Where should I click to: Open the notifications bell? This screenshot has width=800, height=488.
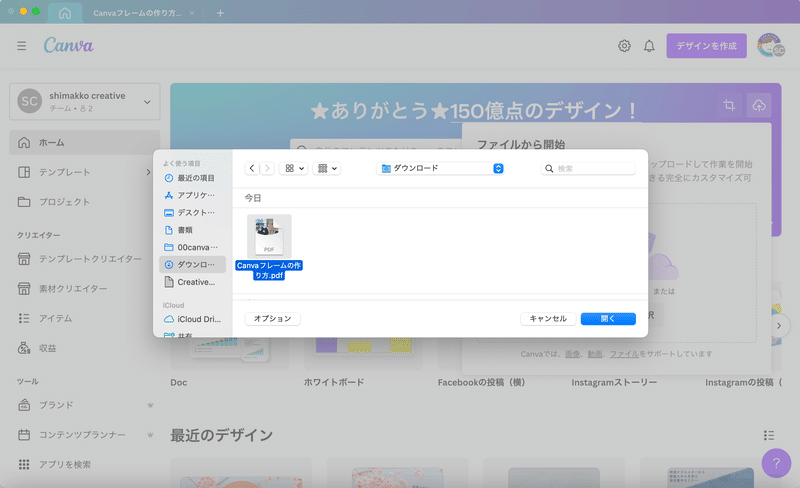(649, 46)
